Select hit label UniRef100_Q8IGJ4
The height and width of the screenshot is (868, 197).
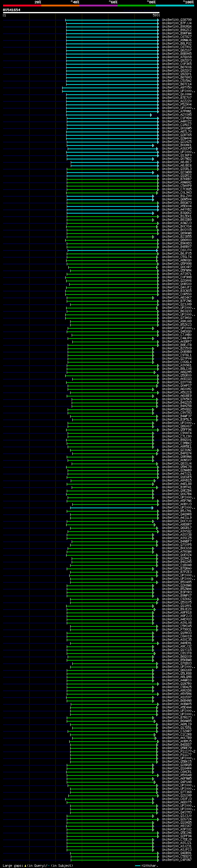177,464
